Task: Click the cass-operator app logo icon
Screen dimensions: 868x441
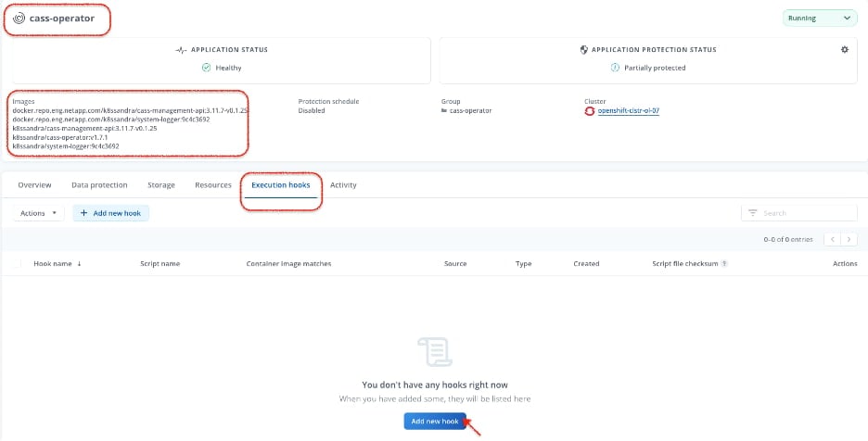Action: point(19,19)
